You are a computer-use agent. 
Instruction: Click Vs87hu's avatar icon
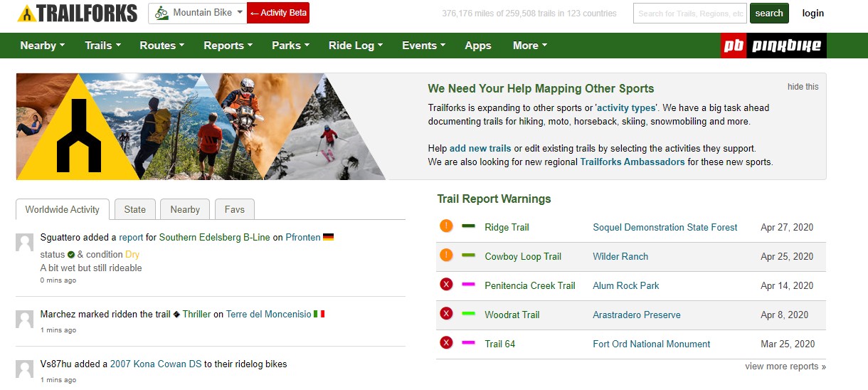point(24,369)
